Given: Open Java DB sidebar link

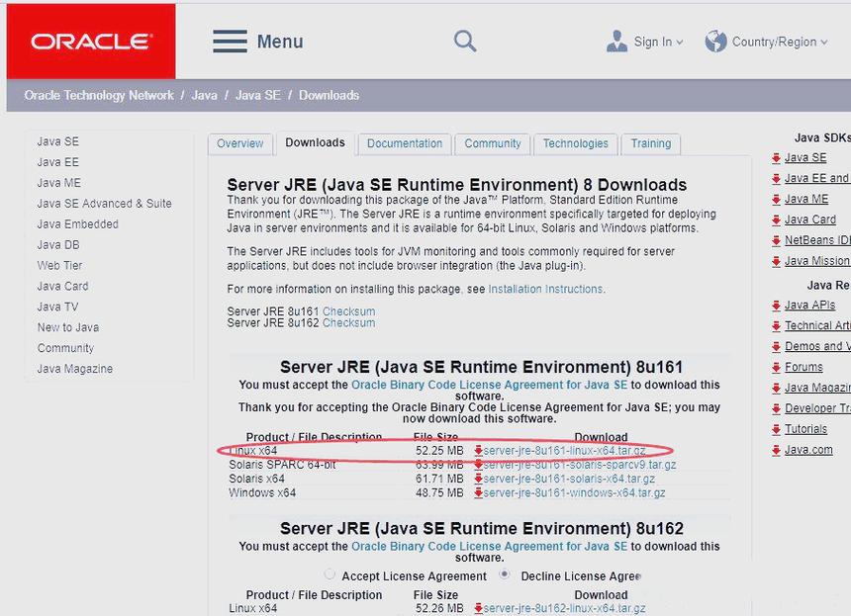Looking at the screenshot, I should point(58,245).
